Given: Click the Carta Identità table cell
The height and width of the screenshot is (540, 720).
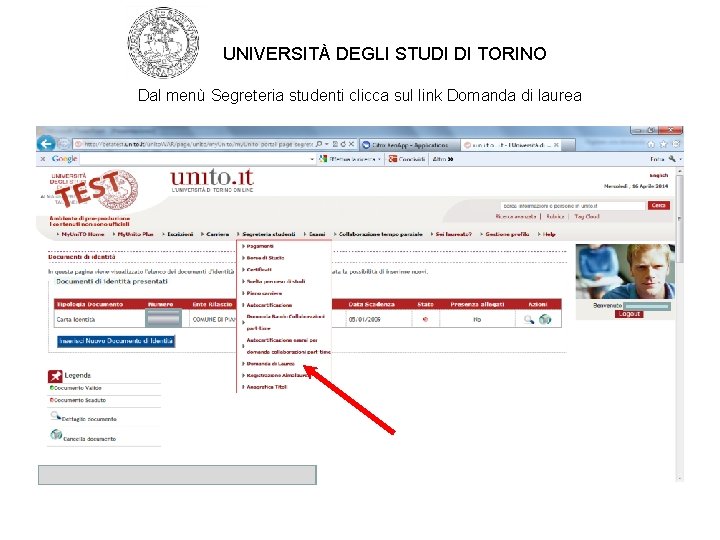Looking at the screenshot, I should click(100, 320).
